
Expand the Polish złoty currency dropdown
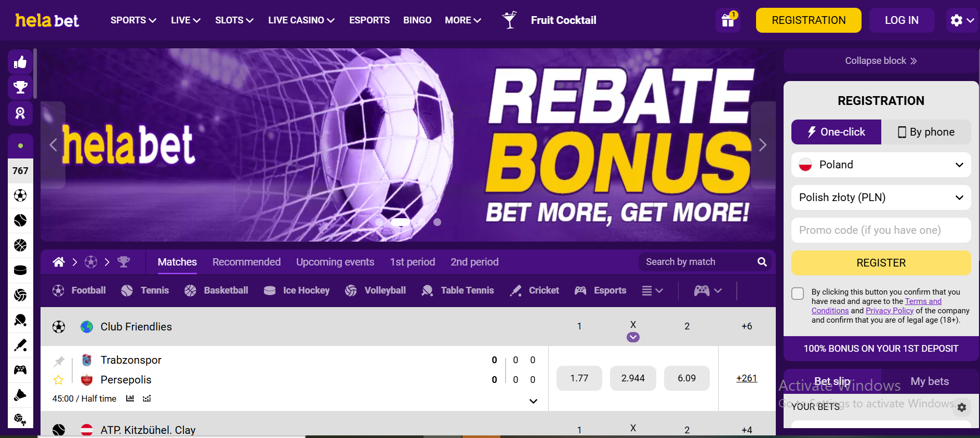[881, 197]
